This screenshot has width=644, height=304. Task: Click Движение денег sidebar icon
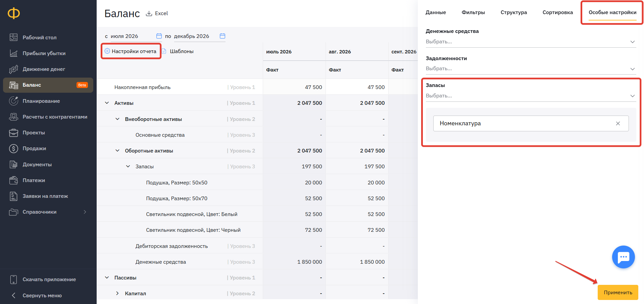coord(13,69)
